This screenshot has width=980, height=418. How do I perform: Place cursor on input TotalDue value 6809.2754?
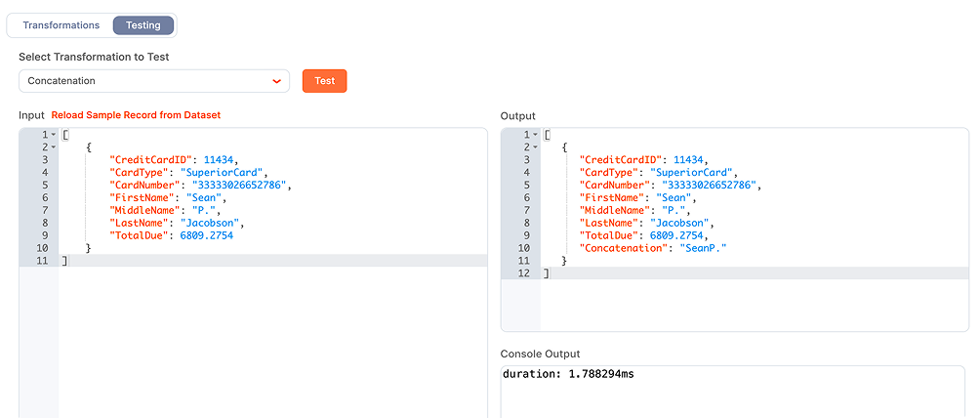point(207,235)
